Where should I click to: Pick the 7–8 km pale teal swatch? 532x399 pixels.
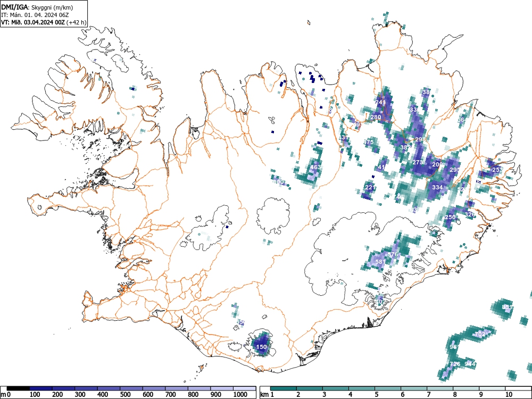pos(440,388)
